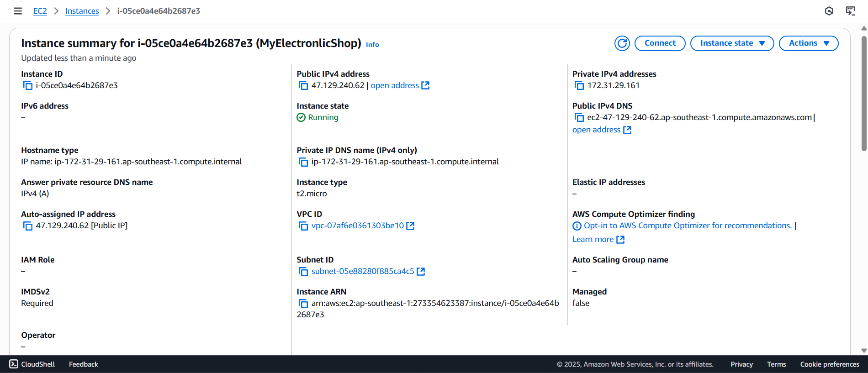Image resolution: width=868 pixels, height=373 pixels.
Task: Open the Instance state dropdown
Action: (x=732, y=43)
